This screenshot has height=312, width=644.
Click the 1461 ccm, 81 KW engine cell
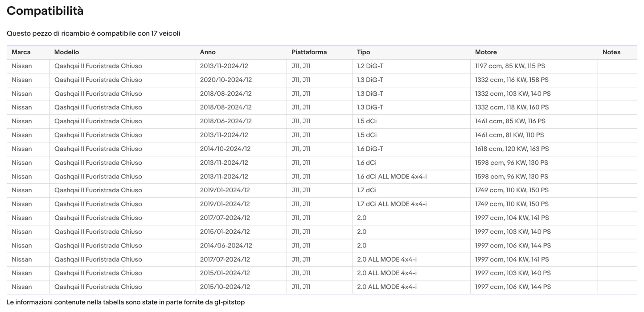coord(509,135)
